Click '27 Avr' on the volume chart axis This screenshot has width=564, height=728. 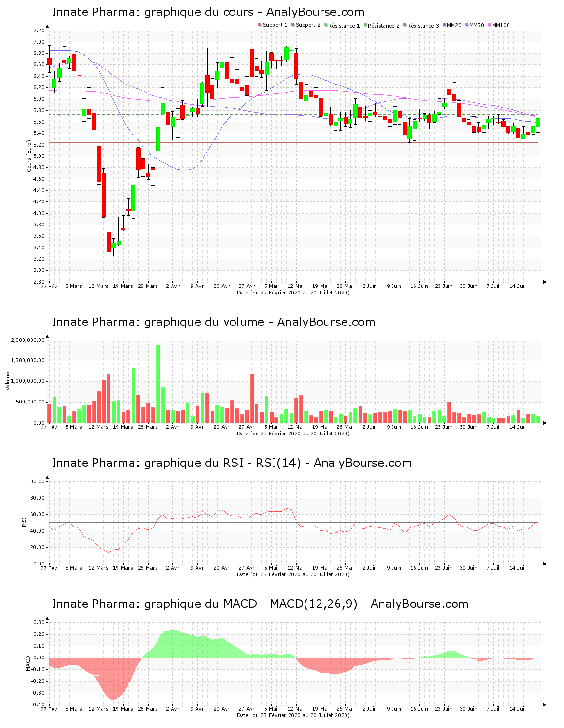point(246,427)
